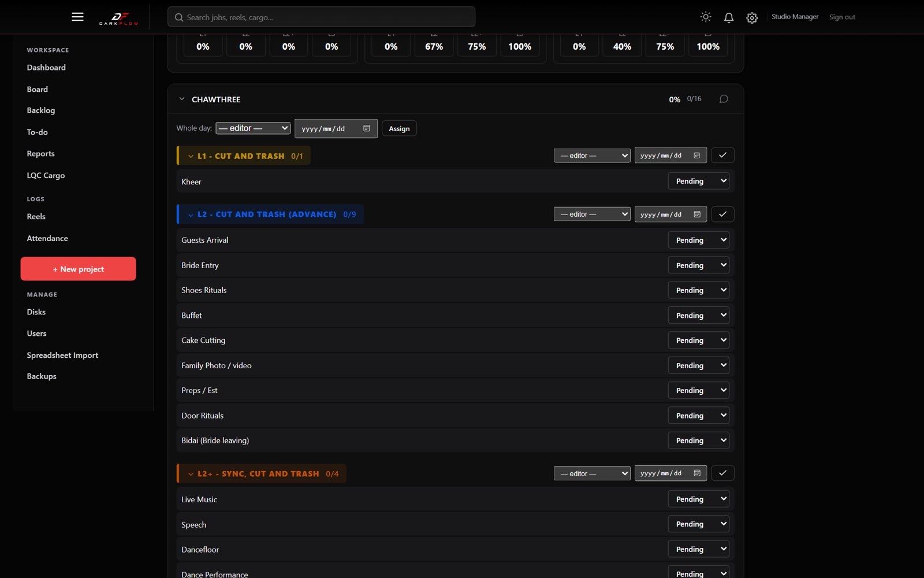
Task: Open Whole day editor dropdown
Action: [x=253, y=128]
